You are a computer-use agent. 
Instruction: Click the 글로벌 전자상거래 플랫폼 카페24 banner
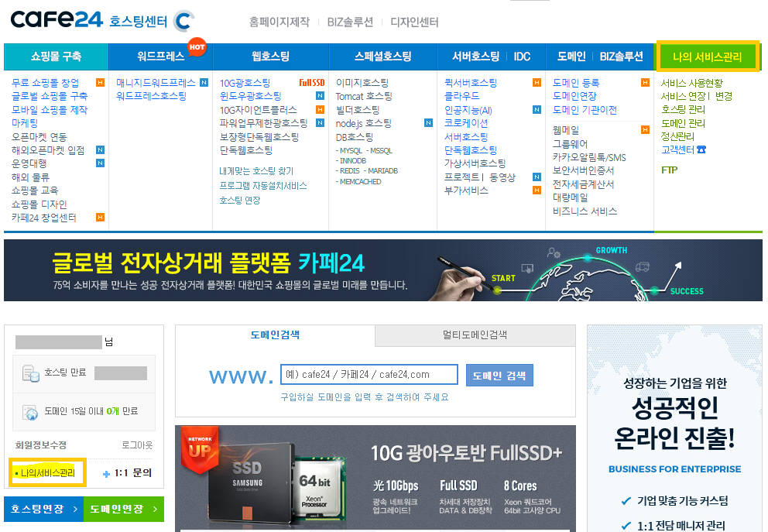tap(383, 270)
